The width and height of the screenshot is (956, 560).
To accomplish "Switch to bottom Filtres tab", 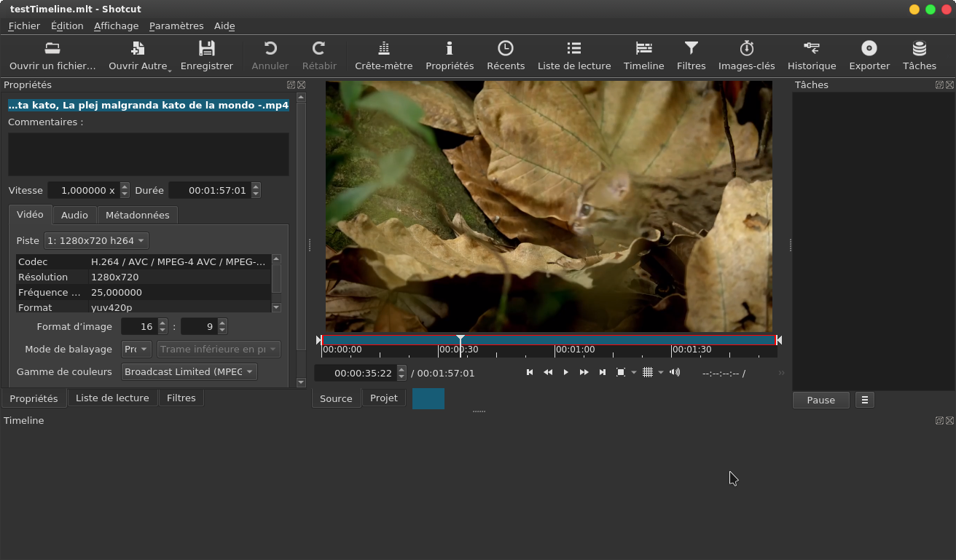I will point(181,398).
